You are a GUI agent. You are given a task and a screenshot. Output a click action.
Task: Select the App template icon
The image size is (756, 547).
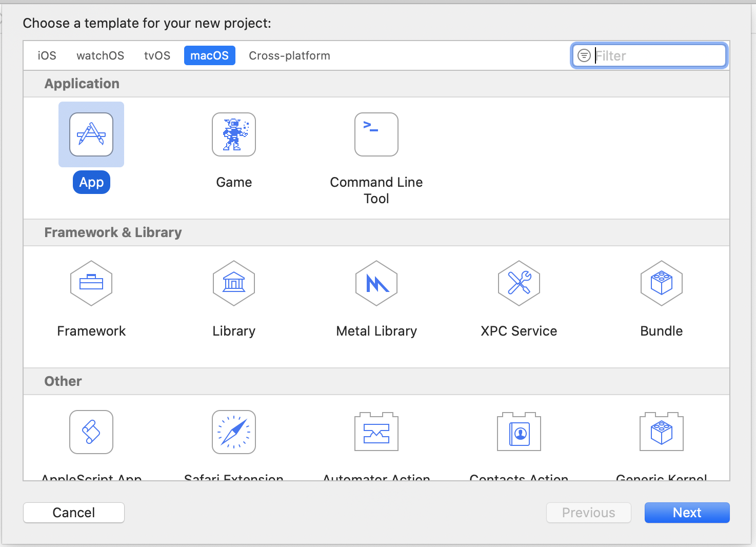(x=91, y=134)
